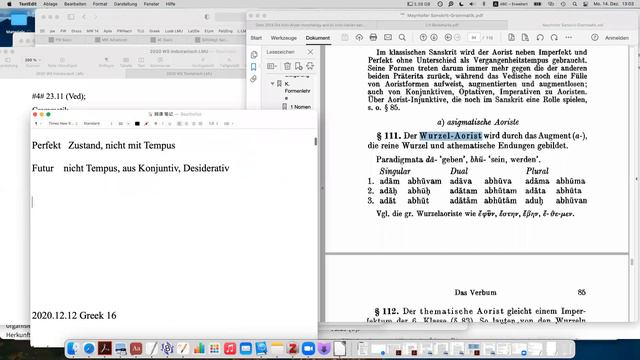Viewport: 640px width, 360px height.
Task: Switch to the Start tab in Acrobat
Action: coord(256,38)
